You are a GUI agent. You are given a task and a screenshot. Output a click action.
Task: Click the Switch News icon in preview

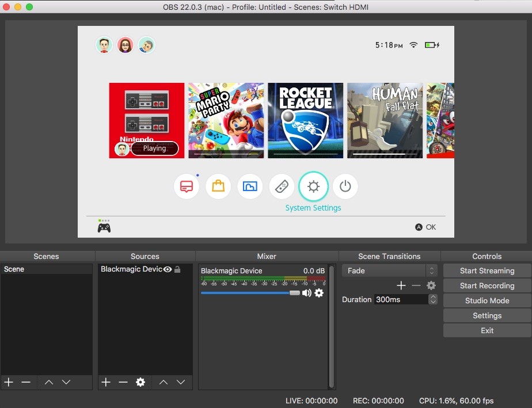coord(187,186)
